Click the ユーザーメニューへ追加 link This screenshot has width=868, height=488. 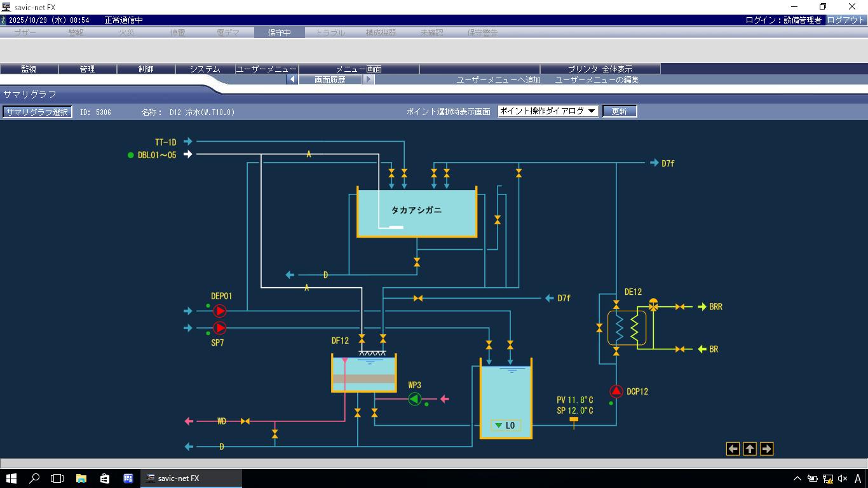[x=498, y=80]
